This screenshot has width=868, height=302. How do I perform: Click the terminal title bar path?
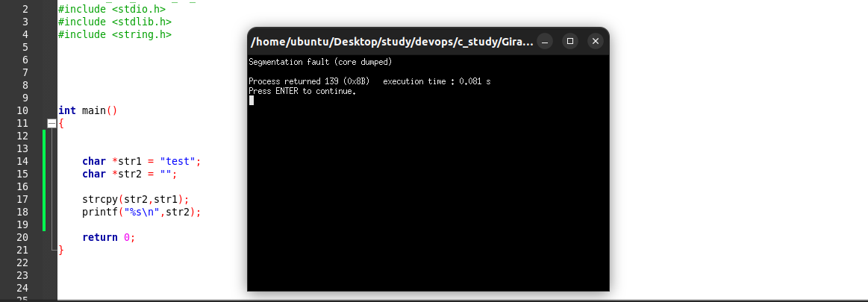pos(392,42)
